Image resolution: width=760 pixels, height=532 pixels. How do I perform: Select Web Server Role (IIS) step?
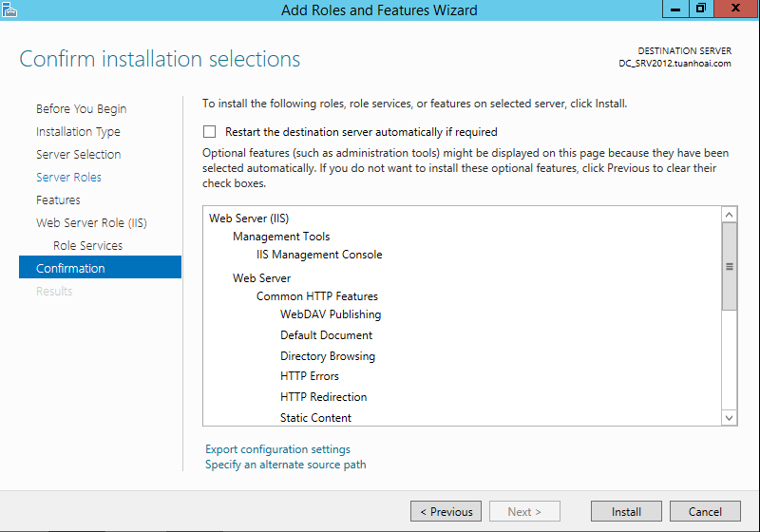[91, 223]
